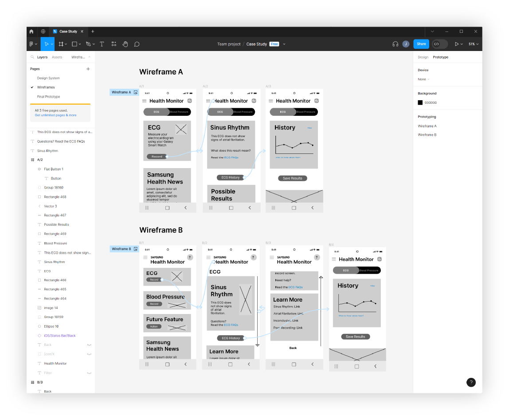Image resolution: width=509 pixels, height=420 pixels.
Task: Select the Text tool
Action: click(x=102, y=44)
